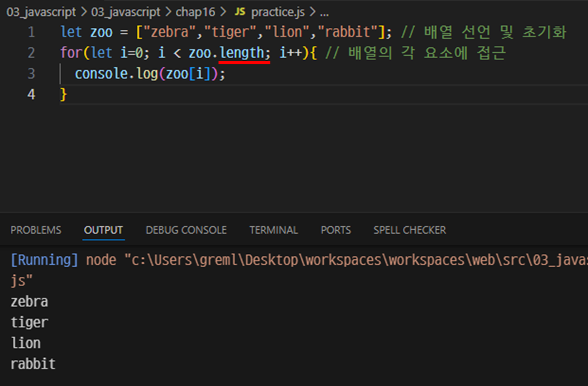Click the practice.js breadcrumb file
Image resolution: width=588 pixels, height=386 pixels.
[278, 12]
